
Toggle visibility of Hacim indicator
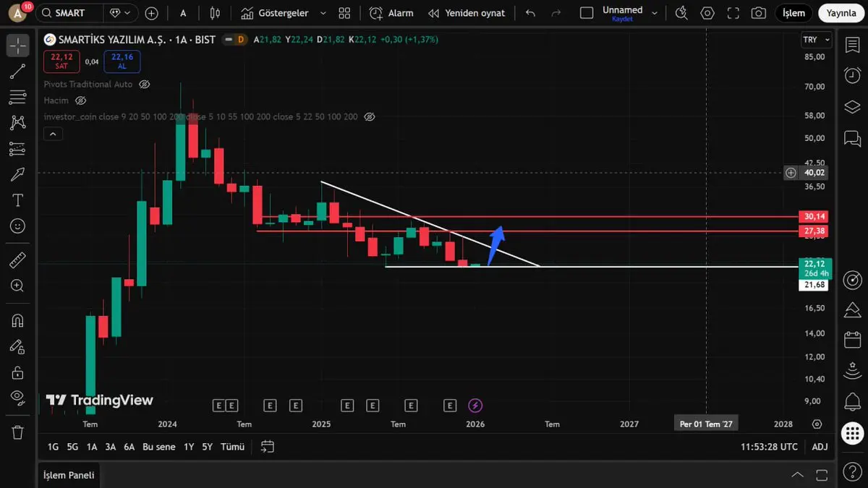(81, 100)
